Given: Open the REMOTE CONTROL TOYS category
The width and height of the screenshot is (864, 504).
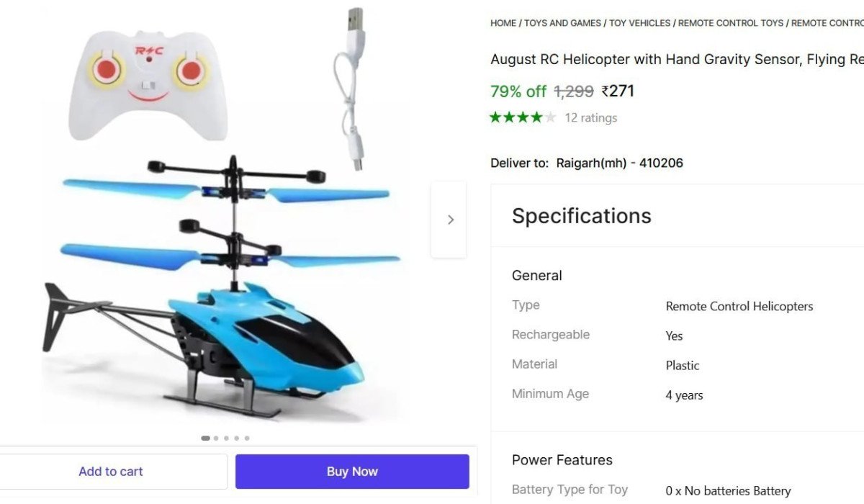Looking at the screenshot, I should (x=730, y=22).
